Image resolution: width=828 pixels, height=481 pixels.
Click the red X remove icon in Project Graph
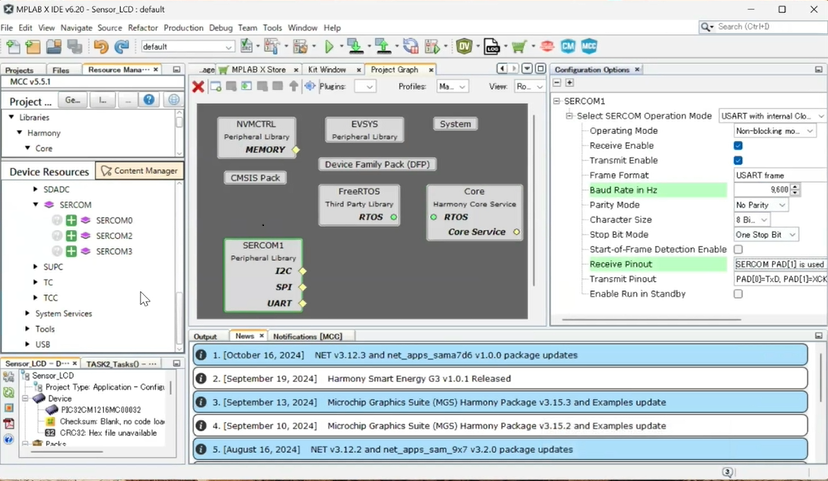tap(198, 87)
